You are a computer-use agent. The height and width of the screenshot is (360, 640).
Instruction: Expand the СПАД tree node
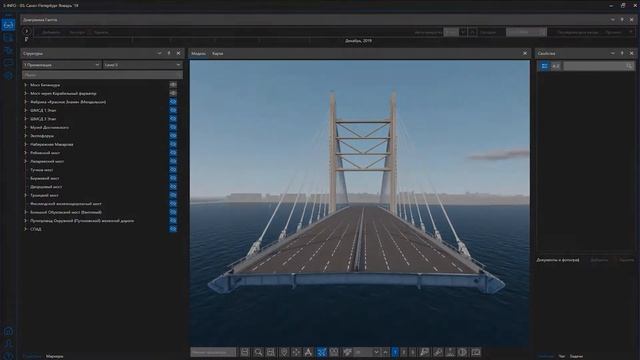(x=26, y=229)
